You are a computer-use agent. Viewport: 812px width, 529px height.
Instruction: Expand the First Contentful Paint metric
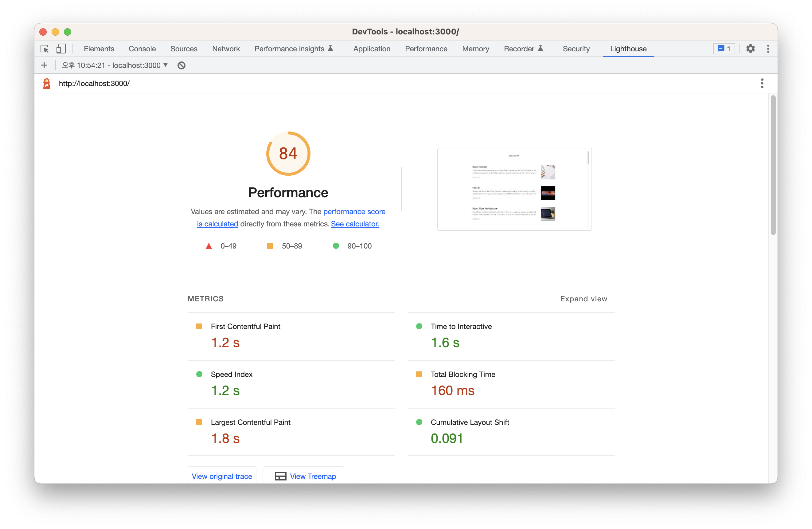(245, 326)
